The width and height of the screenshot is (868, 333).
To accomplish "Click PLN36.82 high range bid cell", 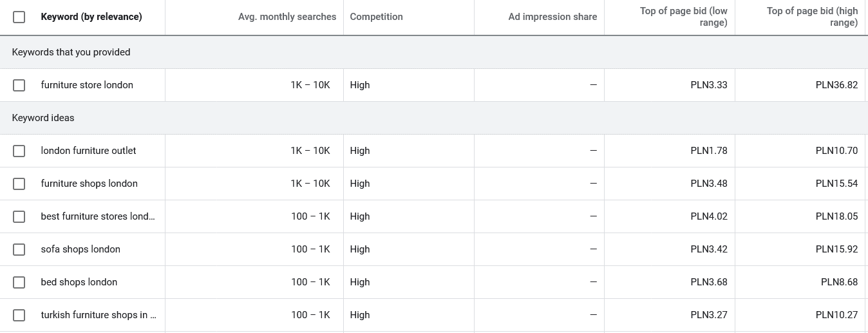I will (836, 85).
